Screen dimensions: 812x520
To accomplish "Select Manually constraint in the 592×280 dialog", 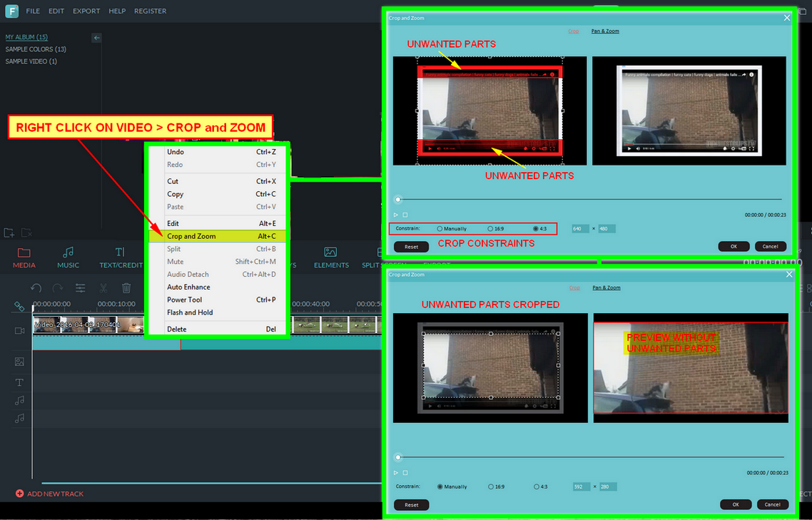I will point(440,486).
